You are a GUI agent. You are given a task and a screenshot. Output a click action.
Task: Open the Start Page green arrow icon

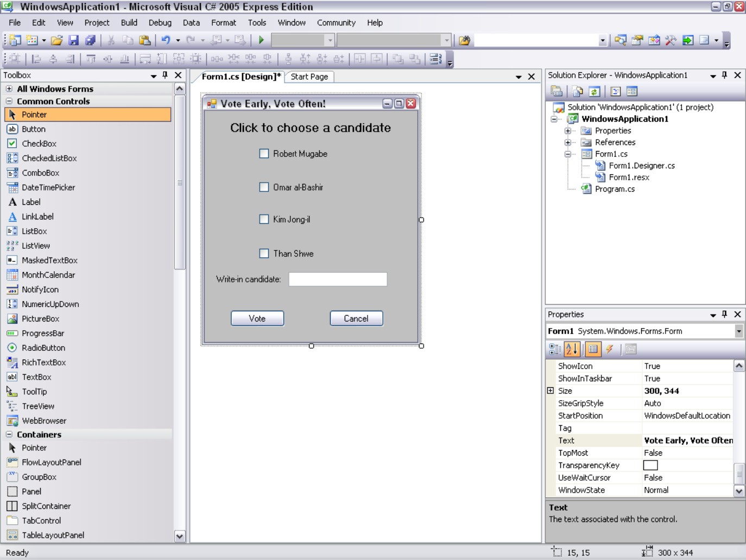[687, 40]
